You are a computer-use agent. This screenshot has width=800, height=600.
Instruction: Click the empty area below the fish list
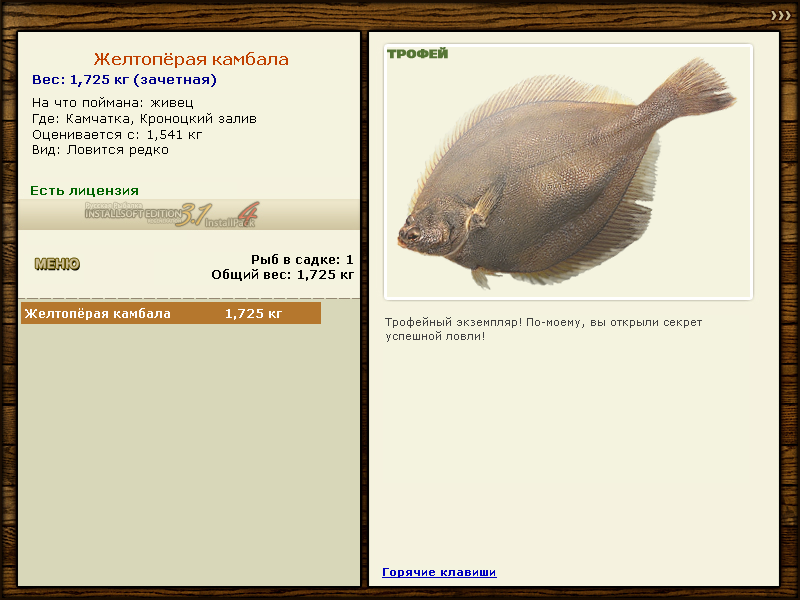click(x=188, y=450)
